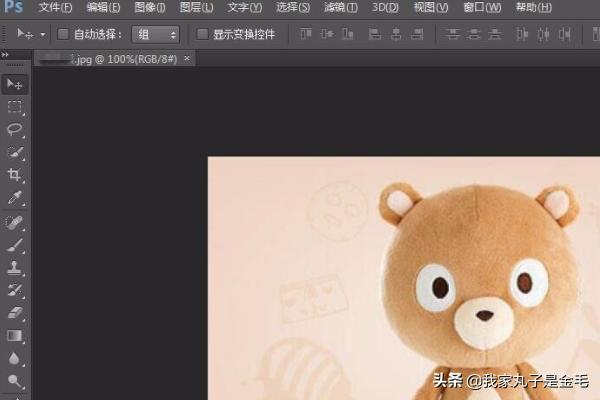
Task: Select the Spot Healing Brush tool
Action: click(15, 222)
